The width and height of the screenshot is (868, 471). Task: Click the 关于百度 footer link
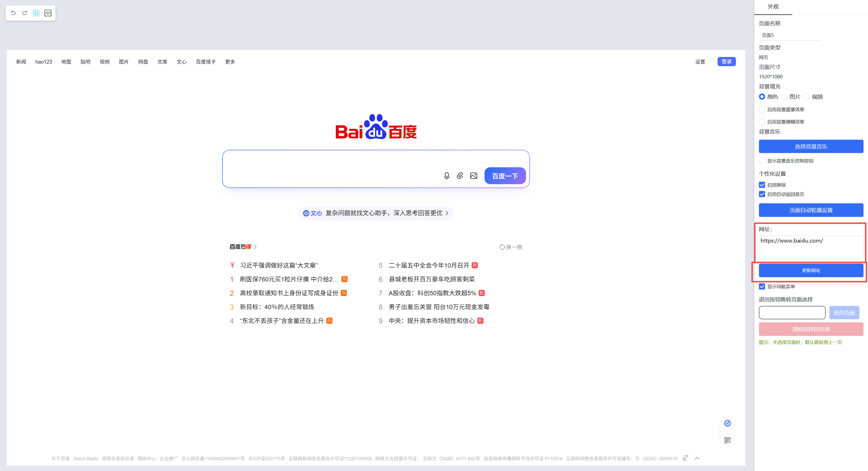click(60, 458)
